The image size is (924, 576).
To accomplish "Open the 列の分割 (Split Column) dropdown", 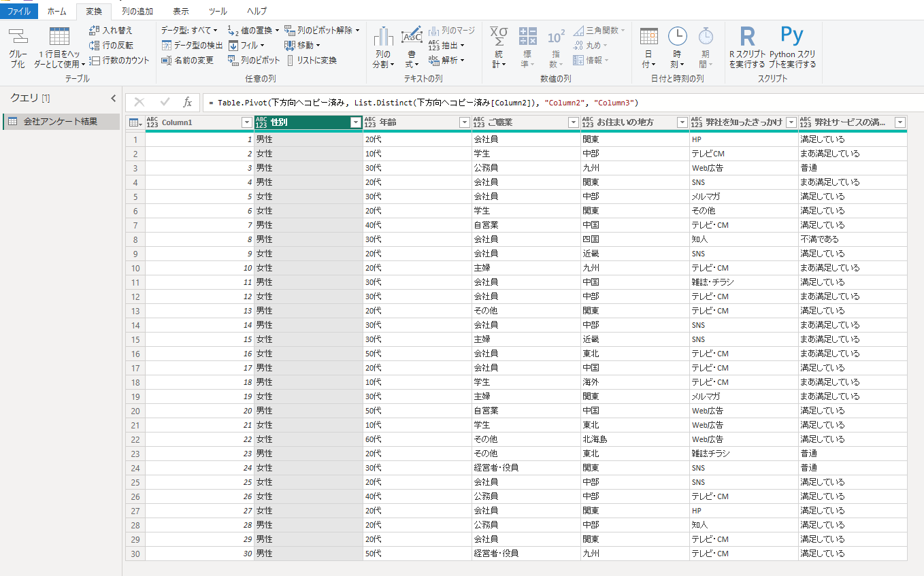I will [x=383, y=59].
